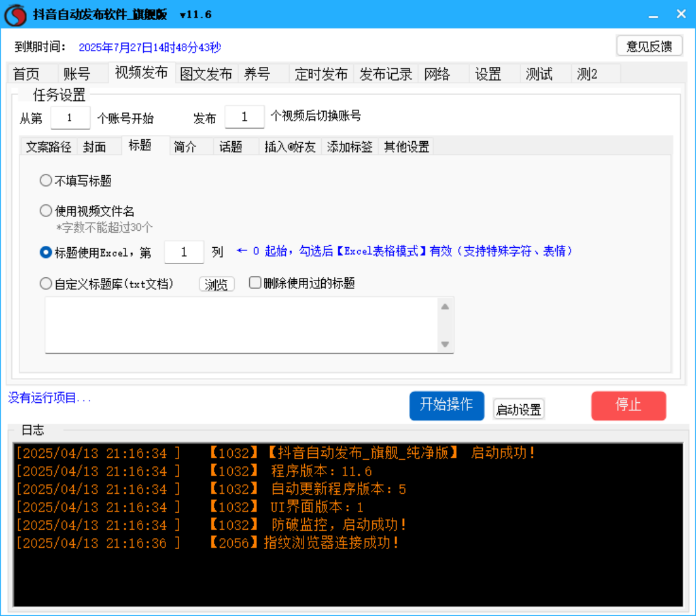Open the 启动设置 button
This screenshot has height=616, width=696.
click(519, 409)
